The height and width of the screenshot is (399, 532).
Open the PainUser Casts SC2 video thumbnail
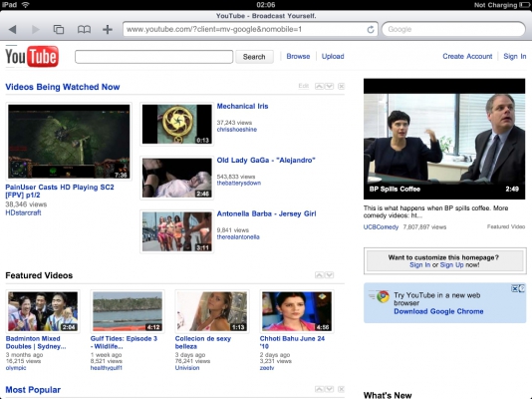tap(69, 142)
